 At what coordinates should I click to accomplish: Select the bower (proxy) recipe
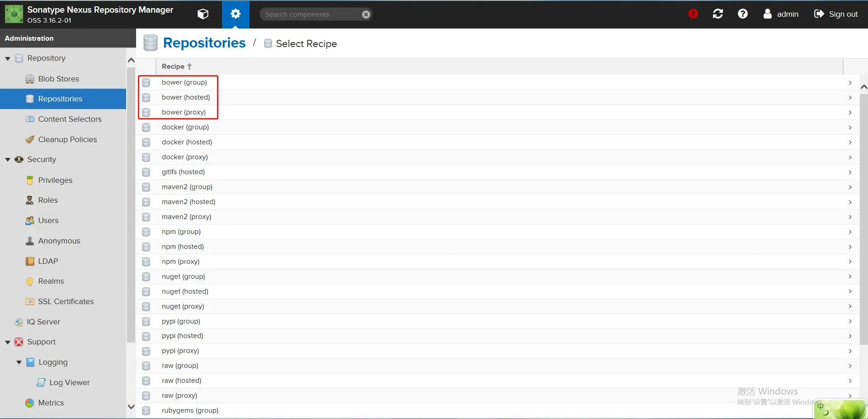[498, 112]
